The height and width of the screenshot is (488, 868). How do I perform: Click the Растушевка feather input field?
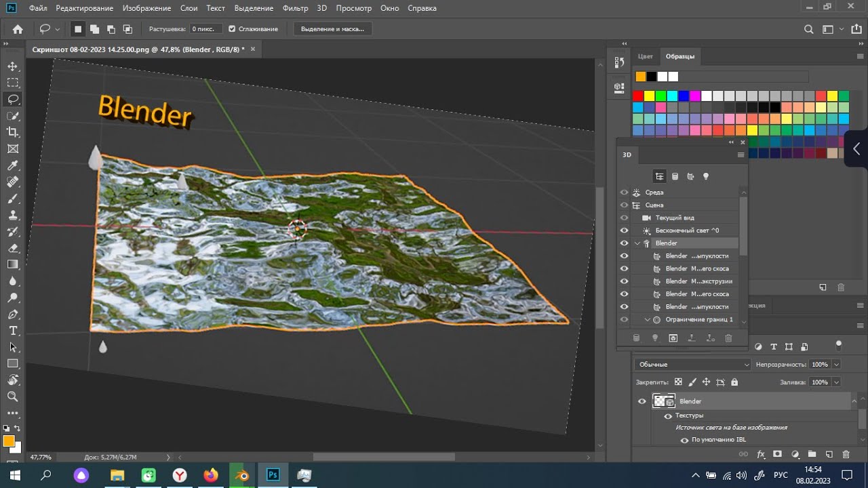point(206,29)
